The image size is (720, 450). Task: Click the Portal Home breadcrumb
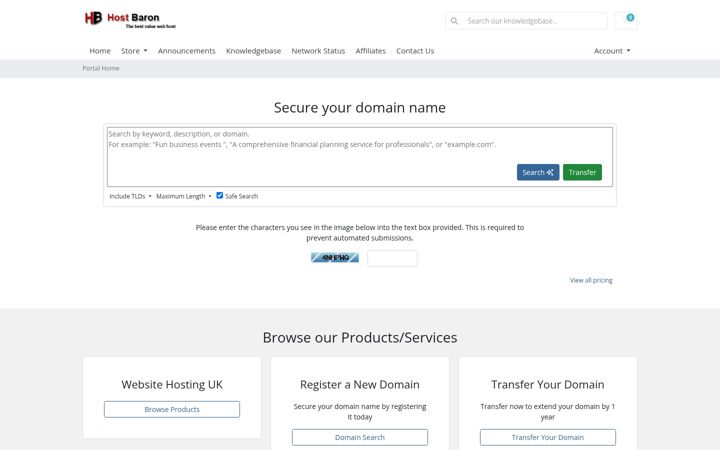point(101,68)
